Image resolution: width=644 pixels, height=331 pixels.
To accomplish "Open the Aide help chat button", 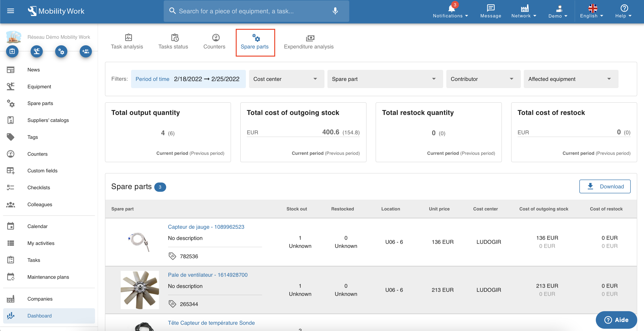I will (616, 320).
